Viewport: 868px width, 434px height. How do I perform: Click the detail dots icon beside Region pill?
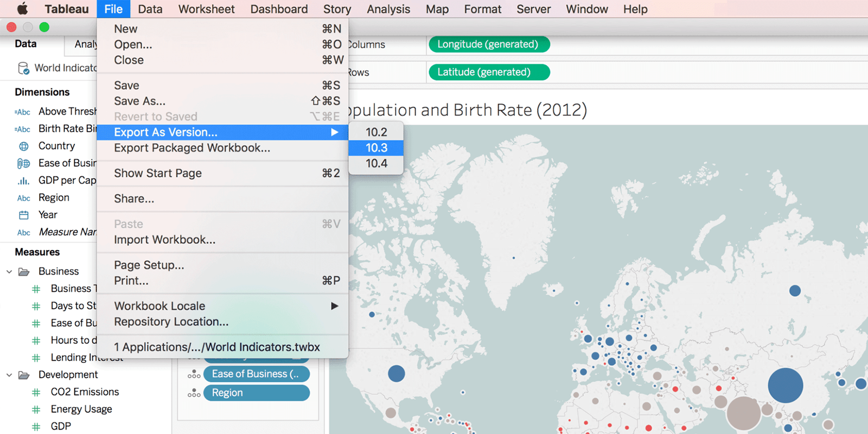194,393
